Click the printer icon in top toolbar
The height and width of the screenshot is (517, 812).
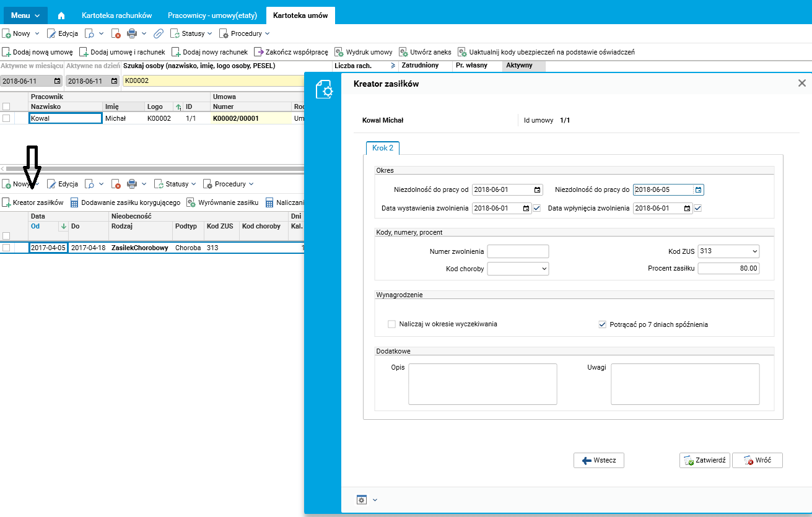pos(131,33)
